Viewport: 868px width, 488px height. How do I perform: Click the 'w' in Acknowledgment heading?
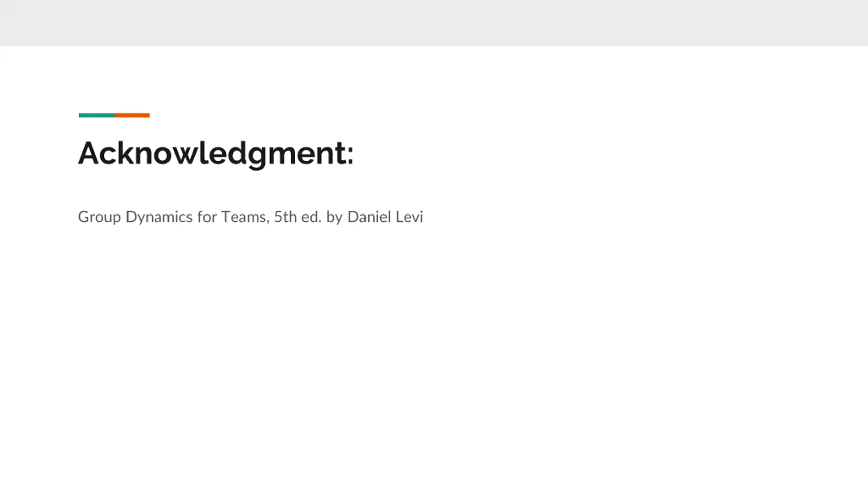pyautogui.click(x=185, y=156)
